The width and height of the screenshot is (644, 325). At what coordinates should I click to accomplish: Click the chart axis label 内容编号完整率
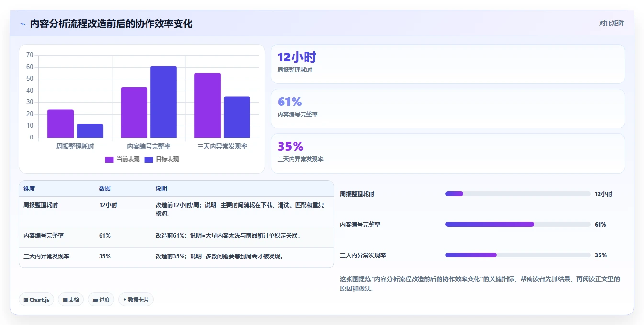(149, 146)
